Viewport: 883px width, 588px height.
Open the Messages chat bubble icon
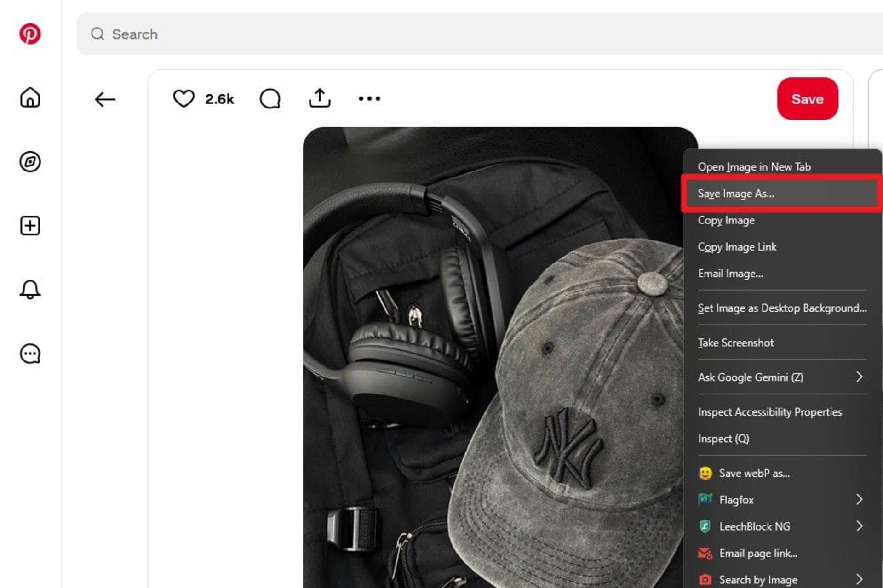point(30,354)
